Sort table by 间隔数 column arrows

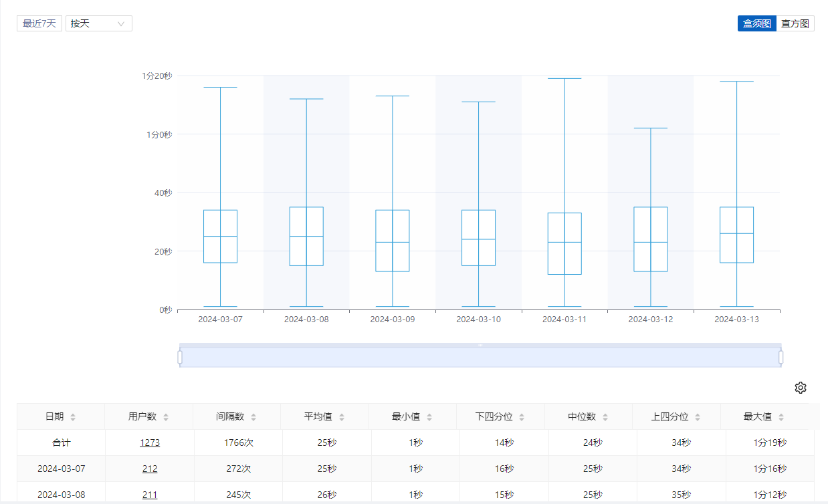click(x=253, y=417)
